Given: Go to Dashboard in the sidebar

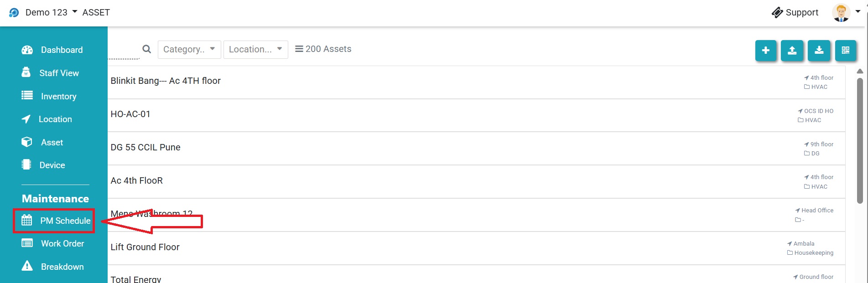Looking at the screenshot, I should click(62, 50).
